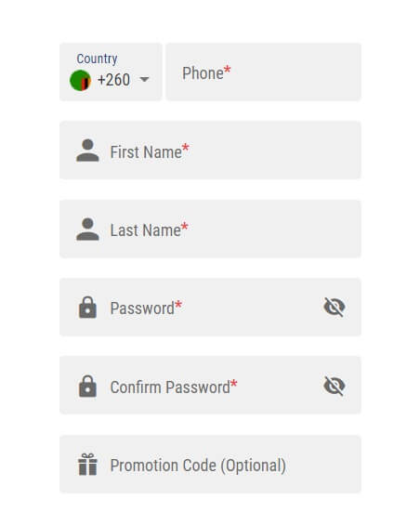Image resolution: width=420 pixels, height=512 pixels.
Task: Focus the Phone number field
Action: coord(263,72)
